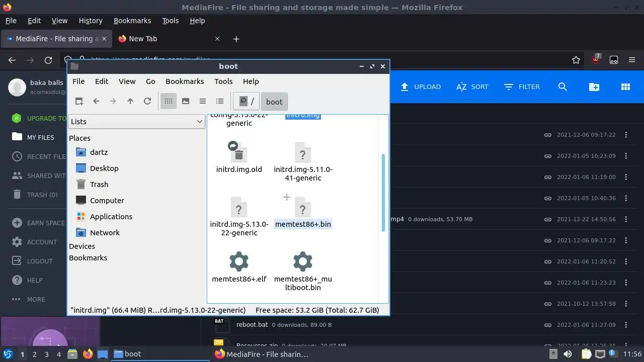The height and width of the screenshot is (362, 644).
Task: Go forward in the file manager toolbar
Action: (x=113, y=101)
